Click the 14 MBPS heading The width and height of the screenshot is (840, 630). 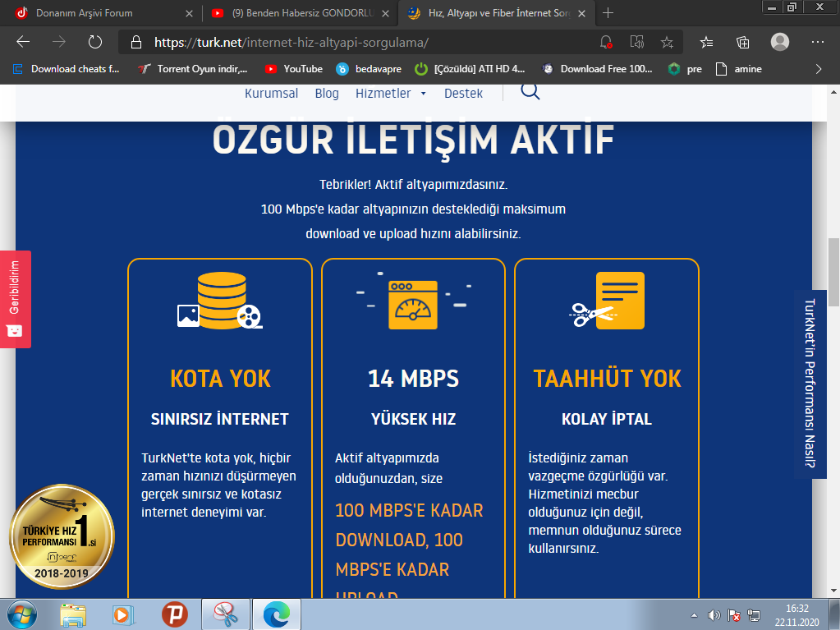pos(413,379)
